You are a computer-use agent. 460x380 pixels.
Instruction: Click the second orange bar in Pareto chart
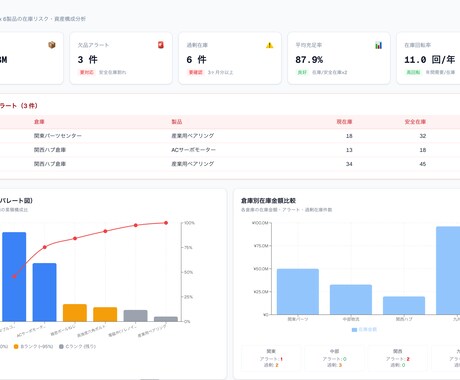pos(105,314)
